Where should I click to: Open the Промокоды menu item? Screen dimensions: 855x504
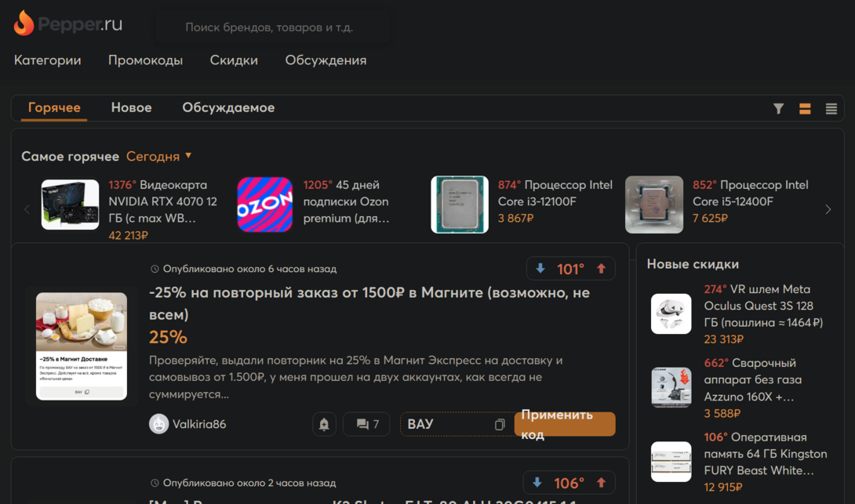[x=146, y=60]
